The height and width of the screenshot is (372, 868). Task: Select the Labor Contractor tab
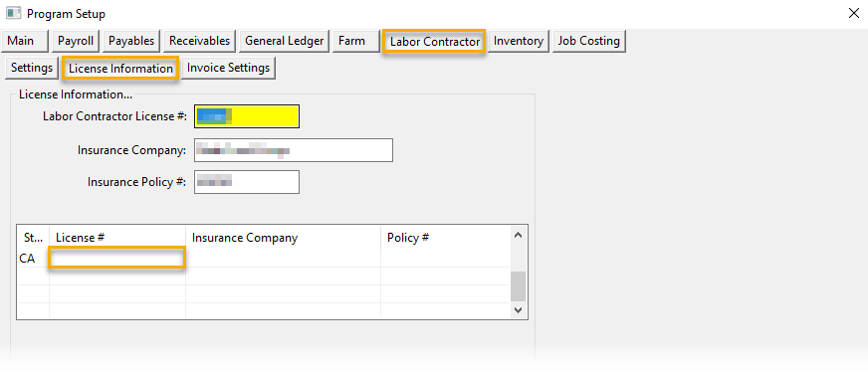click(x=435, y=42)
